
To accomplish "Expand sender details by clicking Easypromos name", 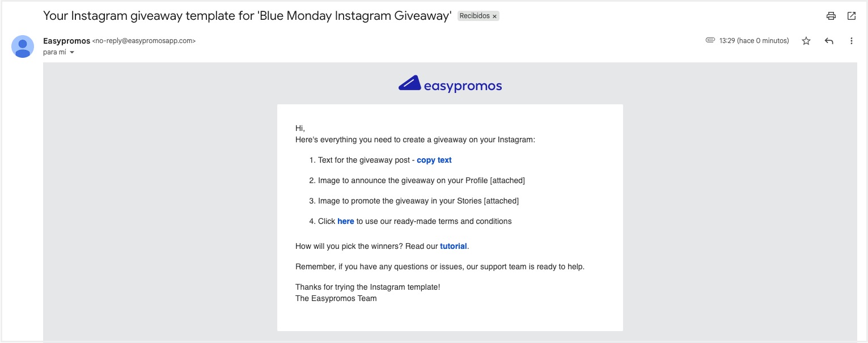I will click(x=65, y=41).
